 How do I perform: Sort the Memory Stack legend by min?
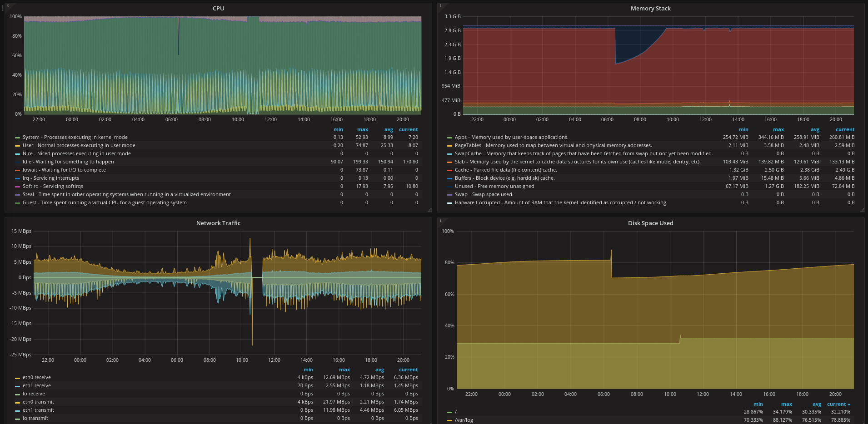coord(743,129)
